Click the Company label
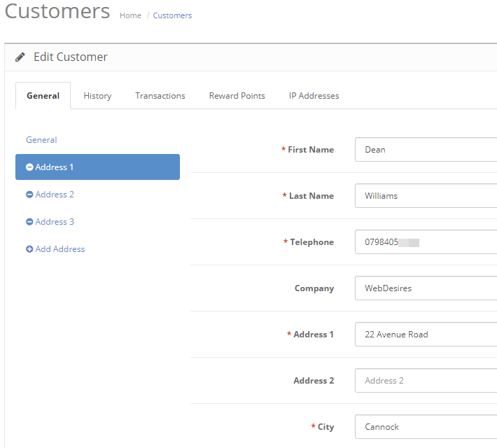The width and height of the screenshot is (497, 448). coord(314,288)
